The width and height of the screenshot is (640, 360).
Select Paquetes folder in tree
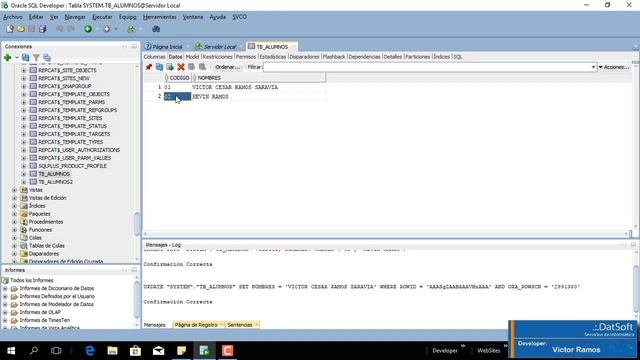[40, 214]
